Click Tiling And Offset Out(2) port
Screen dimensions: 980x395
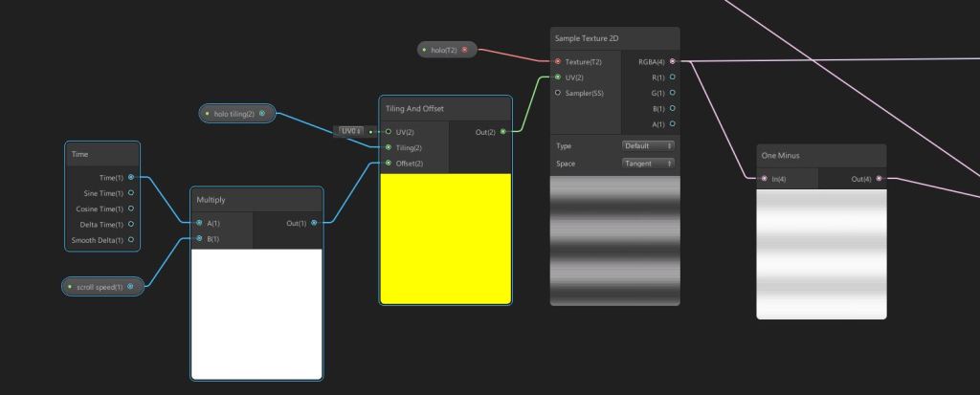[503, 132]
